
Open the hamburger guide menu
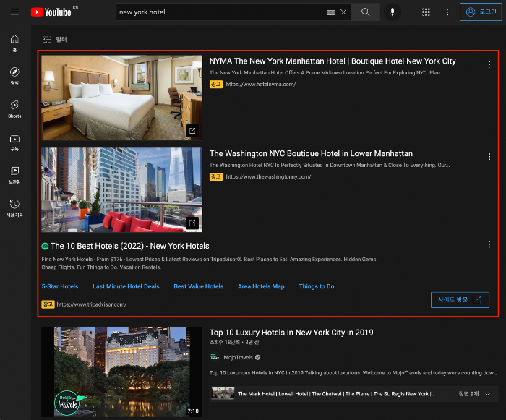point(14,12)
